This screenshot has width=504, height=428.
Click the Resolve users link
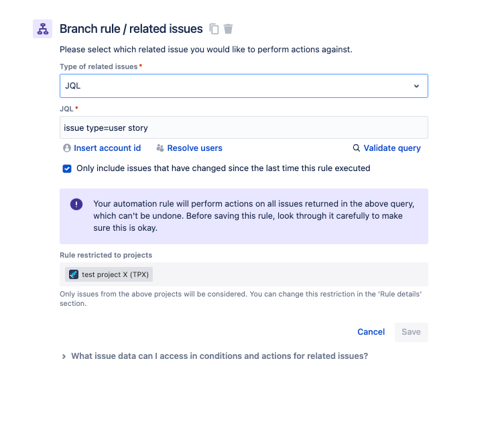coord(195,148)
